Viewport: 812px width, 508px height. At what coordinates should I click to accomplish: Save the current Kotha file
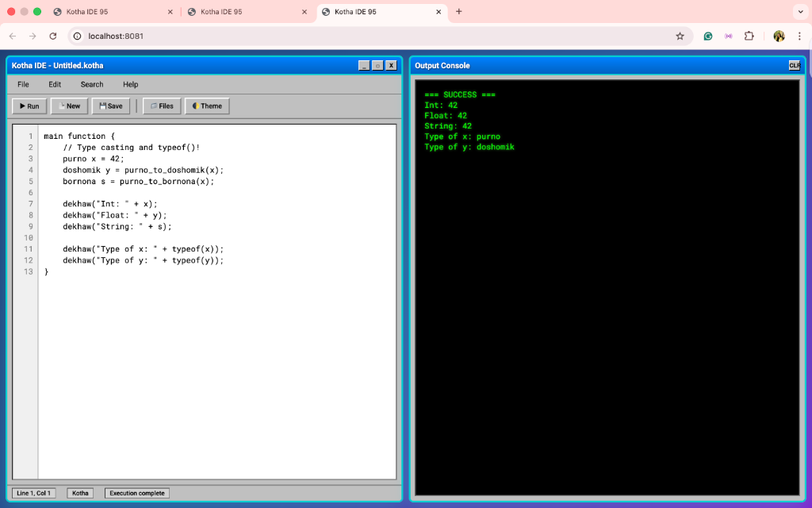point(110,105)
